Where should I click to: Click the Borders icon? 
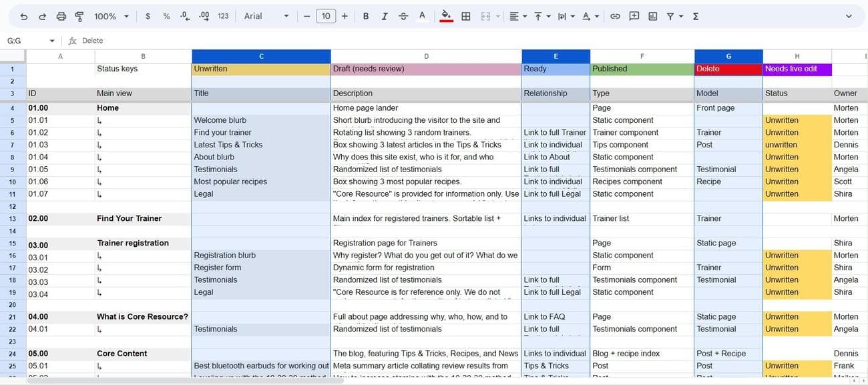(466, 16)
